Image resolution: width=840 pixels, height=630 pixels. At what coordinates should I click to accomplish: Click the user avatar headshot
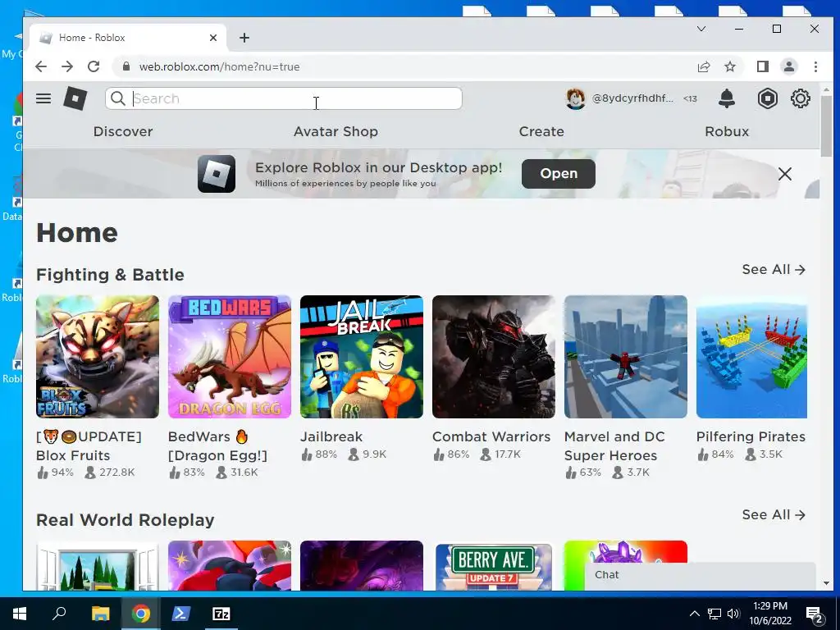pyautogui.click(x=575, y=98)
